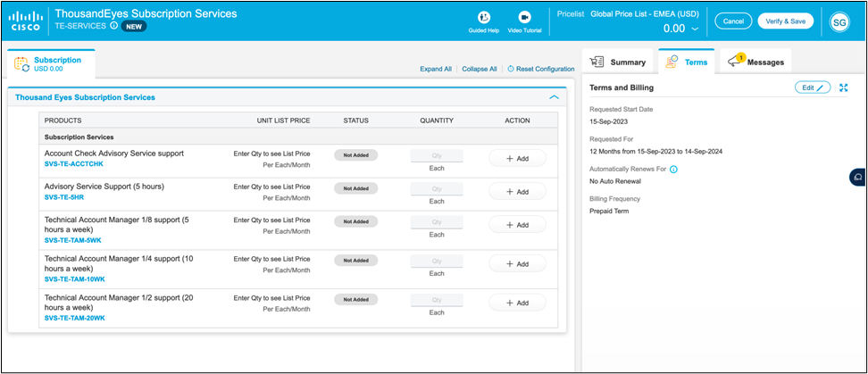Click the NEW badge
The height and width of the screenshot is (374, 868).
(133, 26)
